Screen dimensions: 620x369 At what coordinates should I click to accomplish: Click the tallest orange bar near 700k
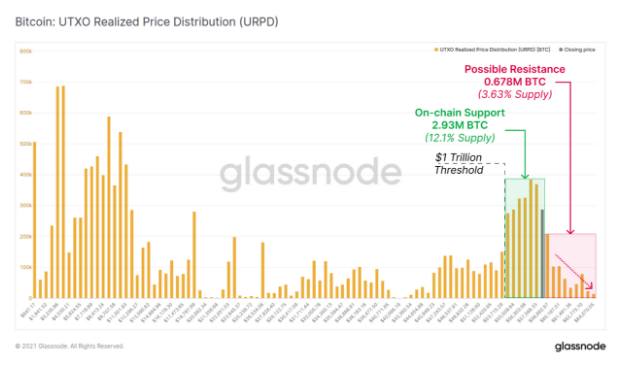pos(63,192)
